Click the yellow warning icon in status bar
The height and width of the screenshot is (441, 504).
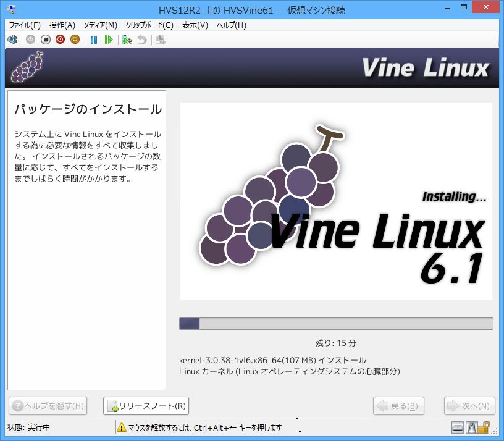click(122, 427)
